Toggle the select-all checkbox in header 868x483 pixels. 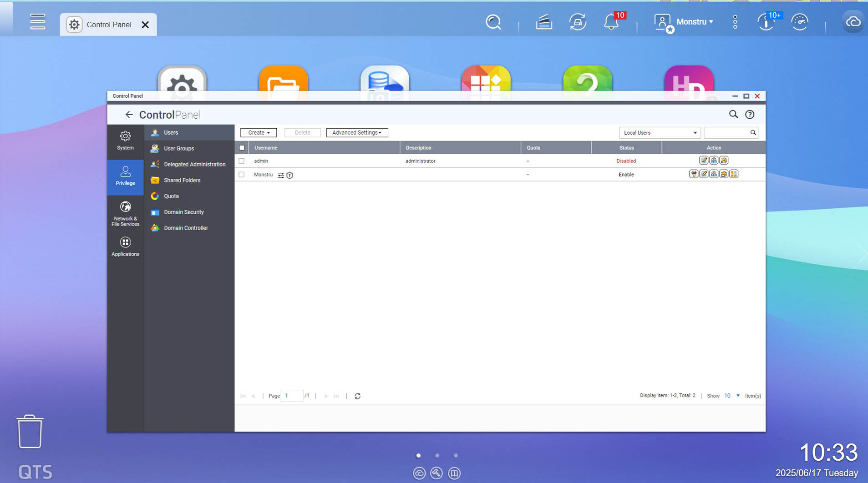242,148
